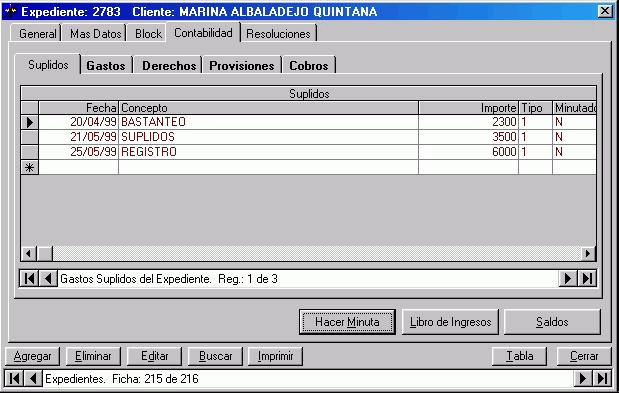Go to next Expedientes ficha
Screen dimensions: 619x393
pyautogui.click(x=583, y=379)
